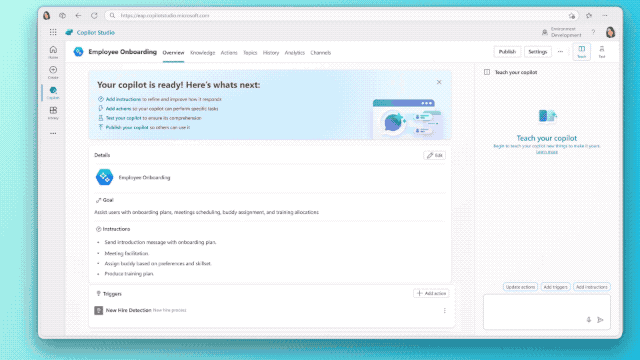Open the Test panel icon
Viewport: 640px width, 360px height.
tap(602, 52)
